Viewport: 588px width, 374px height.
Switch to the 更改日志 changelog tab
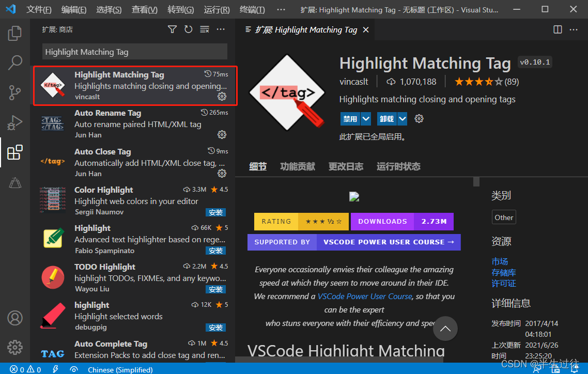pyautogui.click(x=346, y=166)
